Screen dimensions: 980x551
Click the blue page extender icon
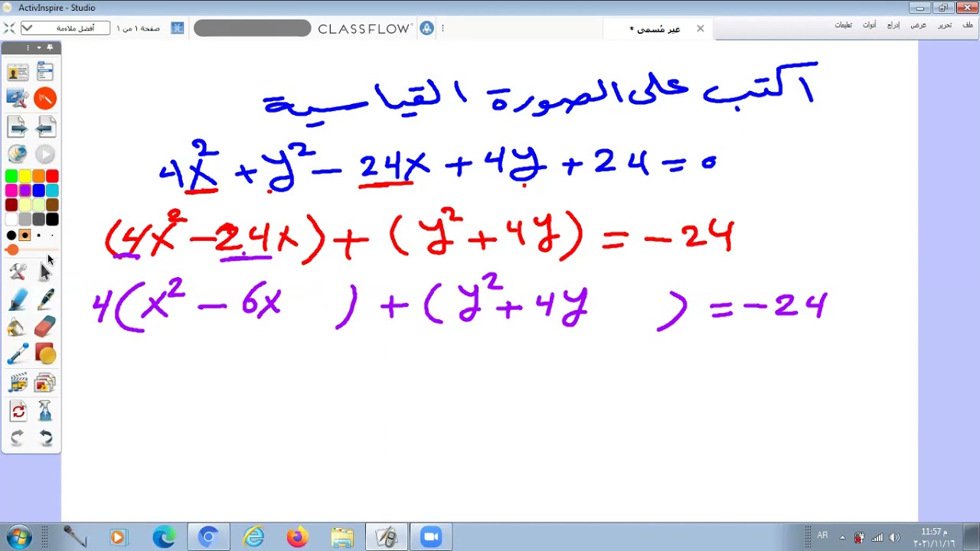click(x=177, y=28)
